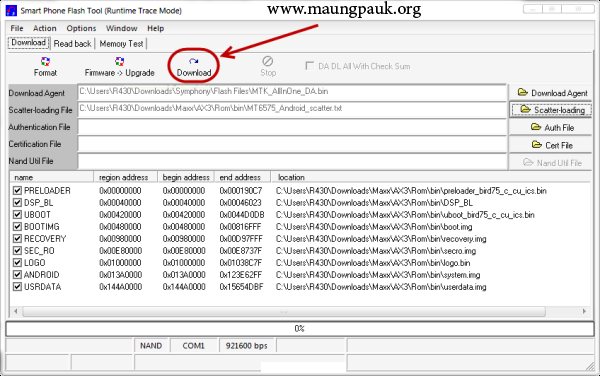This screenshot has width=600, height=376.
Task: Select the userdata.img location path
Action: 381,287
